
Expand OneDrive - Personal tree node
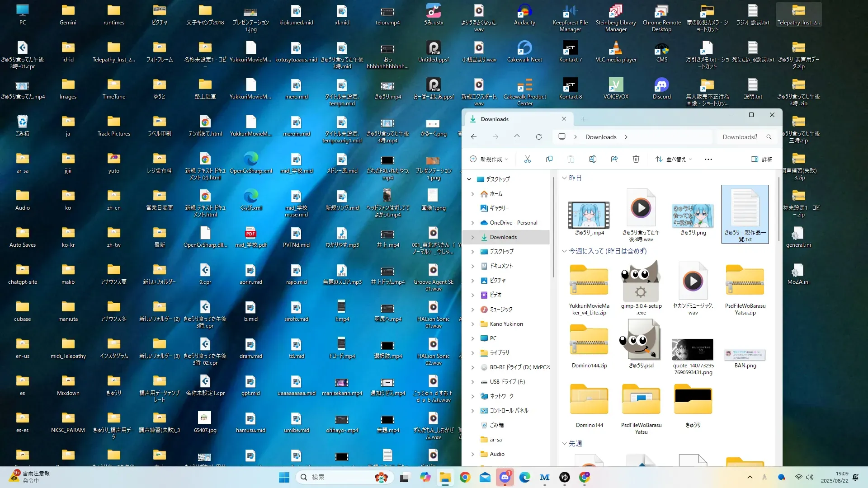pyautogui.click(x=472, y=223)
